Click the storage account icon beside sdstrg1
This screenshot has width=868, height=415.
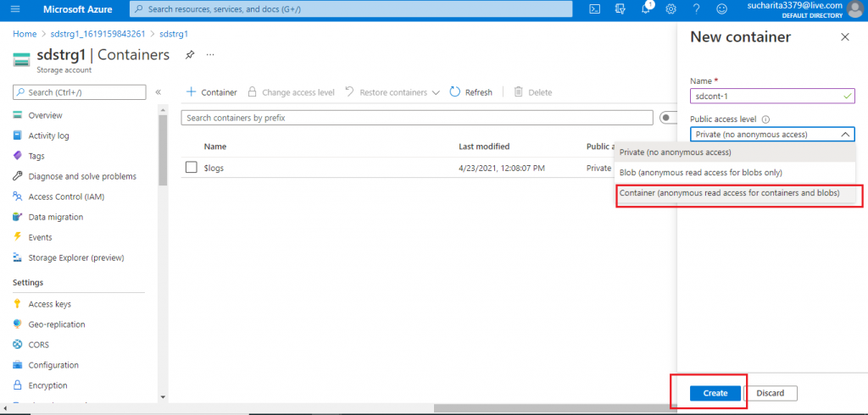(x=21, y=60)
